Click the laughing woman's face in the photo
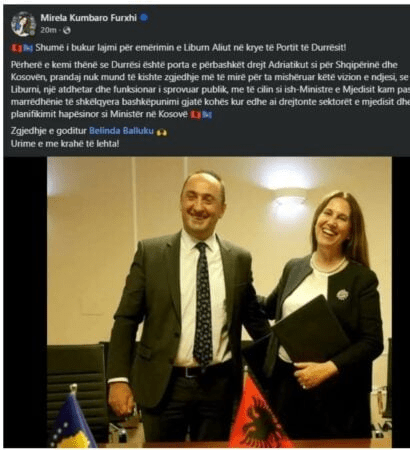 [333, 223]
